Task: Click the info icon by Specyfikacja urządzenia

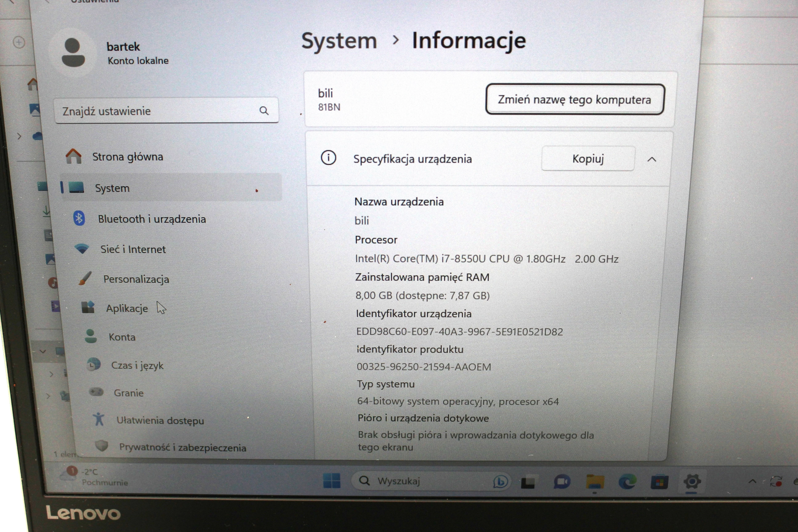Action: tap(328, 158)
